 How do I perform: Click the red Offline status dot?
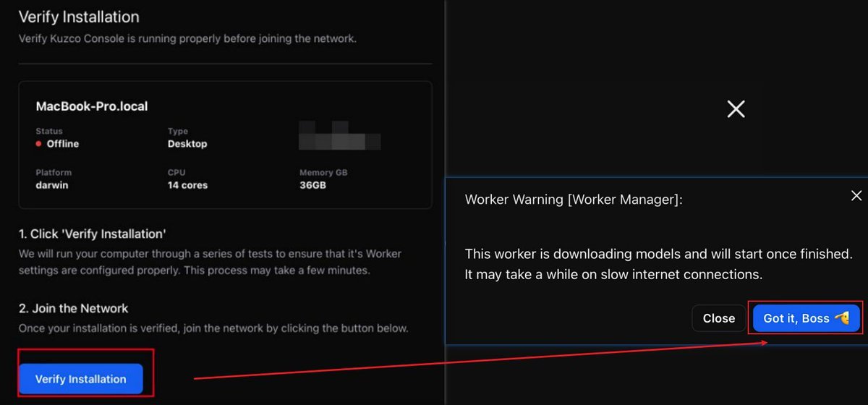(x=39, y=144)
